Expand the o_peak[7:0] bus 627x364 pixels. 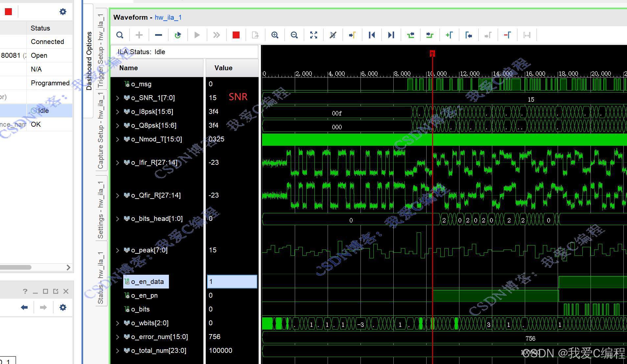117,250
